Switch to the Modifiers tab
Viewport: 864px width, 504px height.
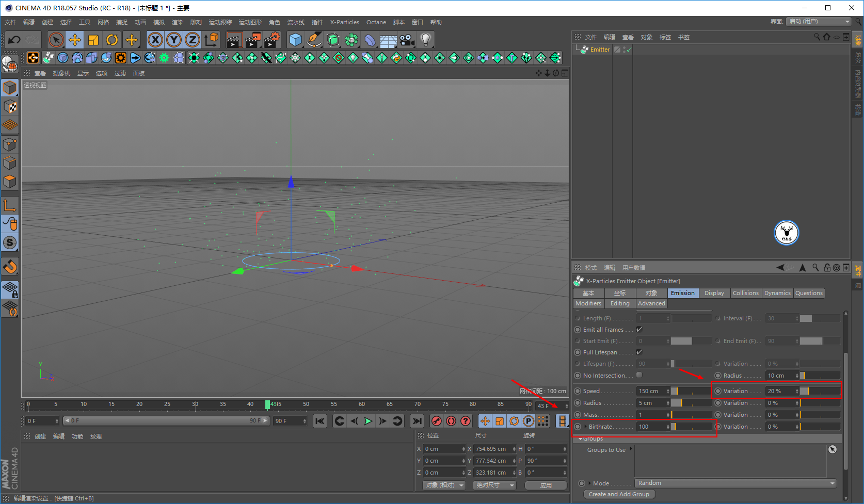[588, 303]
